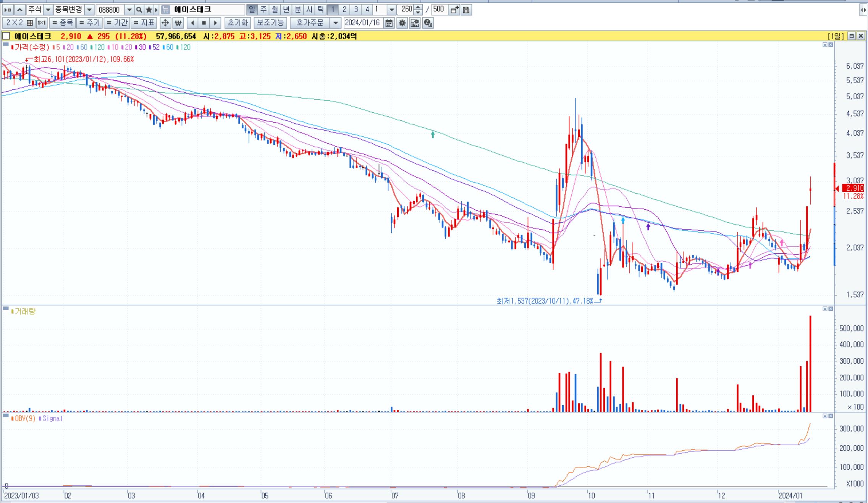Expand the 주식 market type dropdown

click(x=48, y=10)
